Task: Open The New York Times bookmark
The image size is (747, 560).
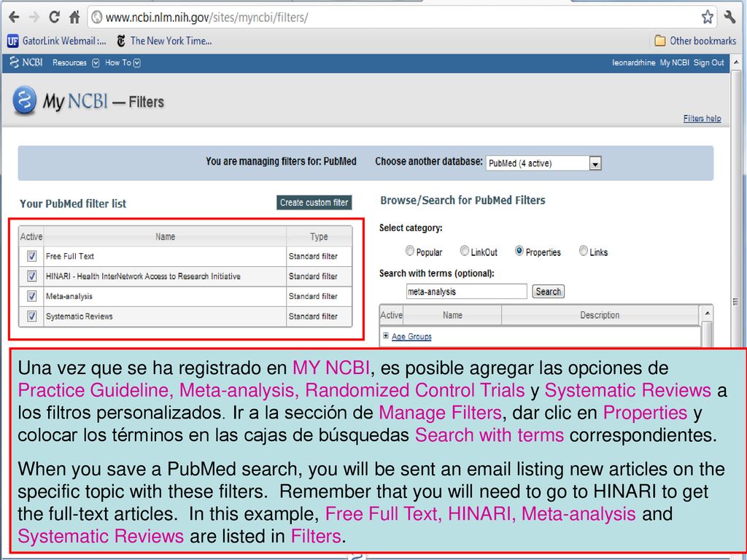Action: click(x=164, y=41)
